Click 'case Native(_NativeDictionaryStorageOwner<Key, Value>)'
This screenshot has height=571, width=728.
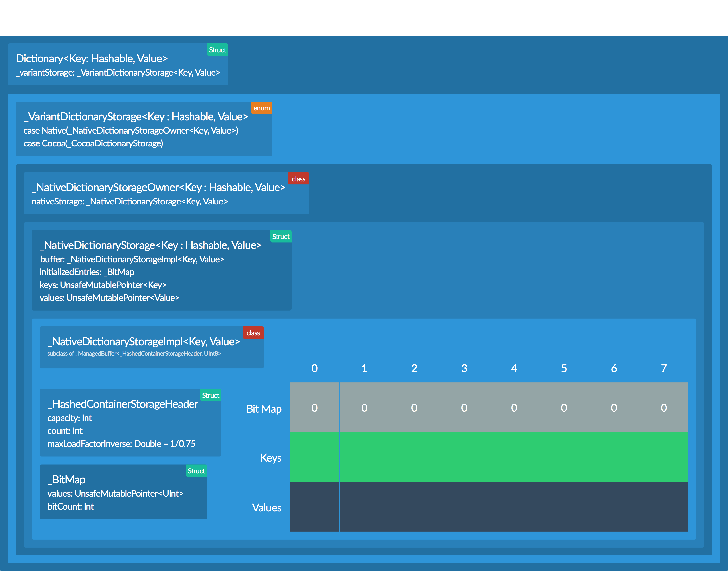point(131,131)
